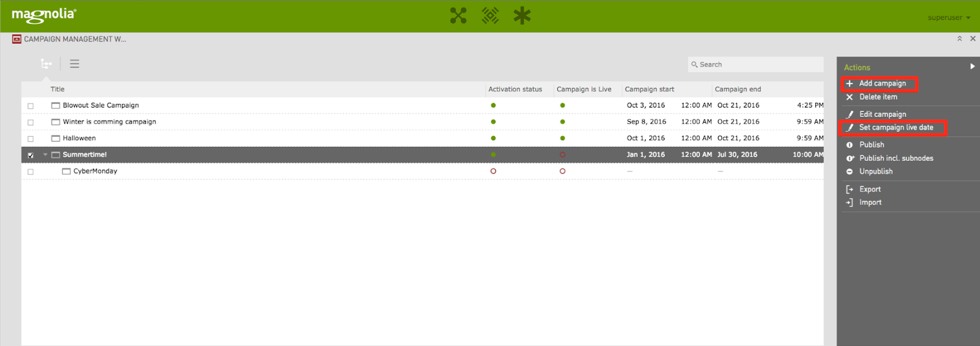The width and height of the screenshot is (980, 346).
Task: Click the Export action icon
Action: pos(850,189)
